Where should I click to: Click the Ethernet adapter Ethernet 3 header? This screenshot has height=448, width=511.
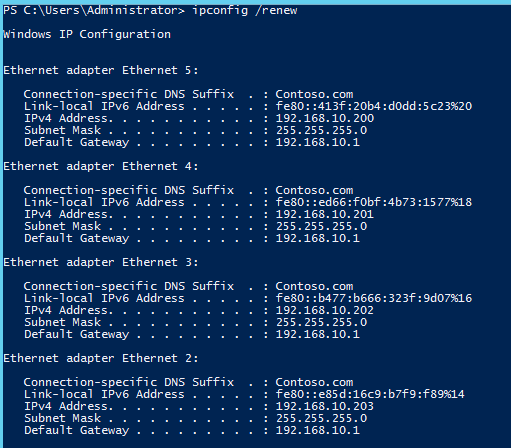pos(101,262)
